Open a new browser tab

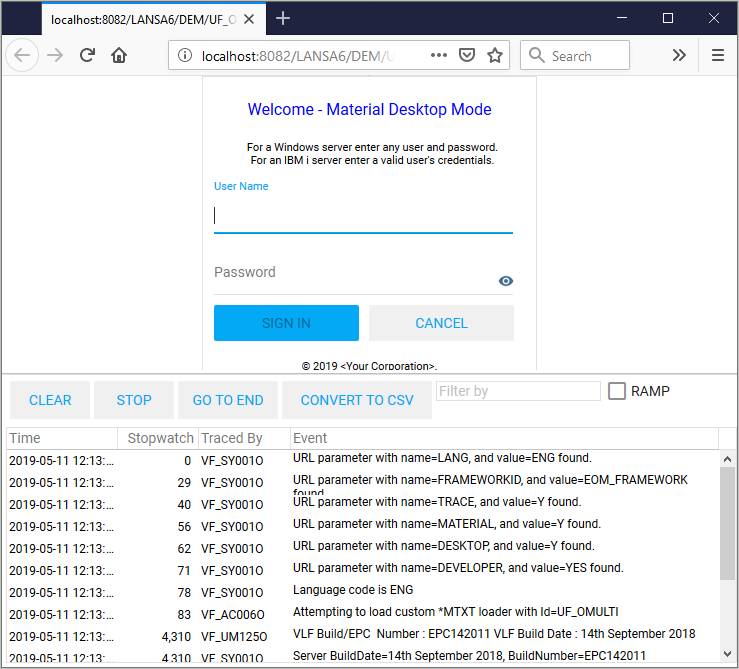click(x=282, y=18)
